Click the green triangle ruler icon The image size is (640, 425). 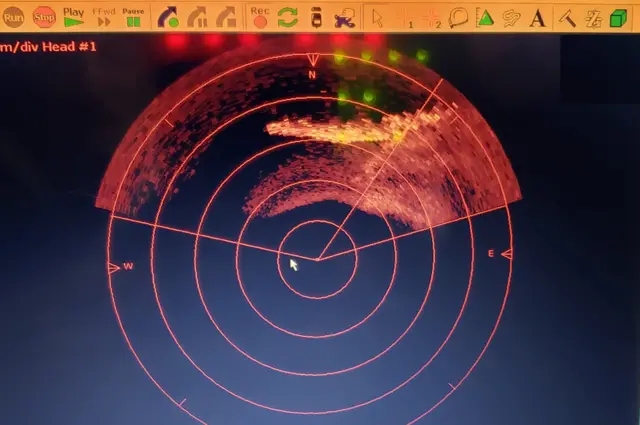[x=485, y=17]
